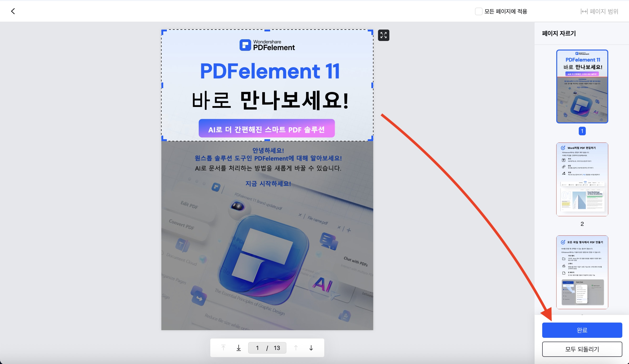This screenshot has height=364, width=629.
Task: Click the bottom-right crop handle
Action: pos(371,139)
